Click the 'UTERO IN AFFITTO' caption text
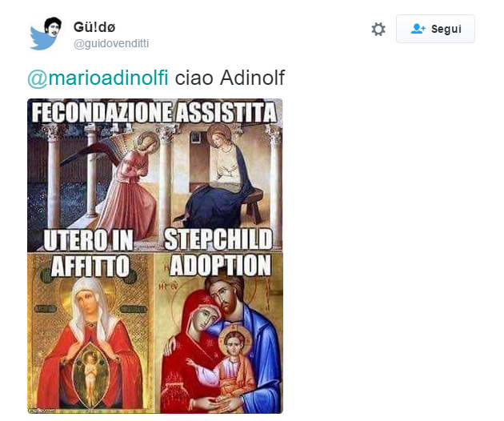Image resolution: width=504 pixels, height=421 pixels. 89,253
